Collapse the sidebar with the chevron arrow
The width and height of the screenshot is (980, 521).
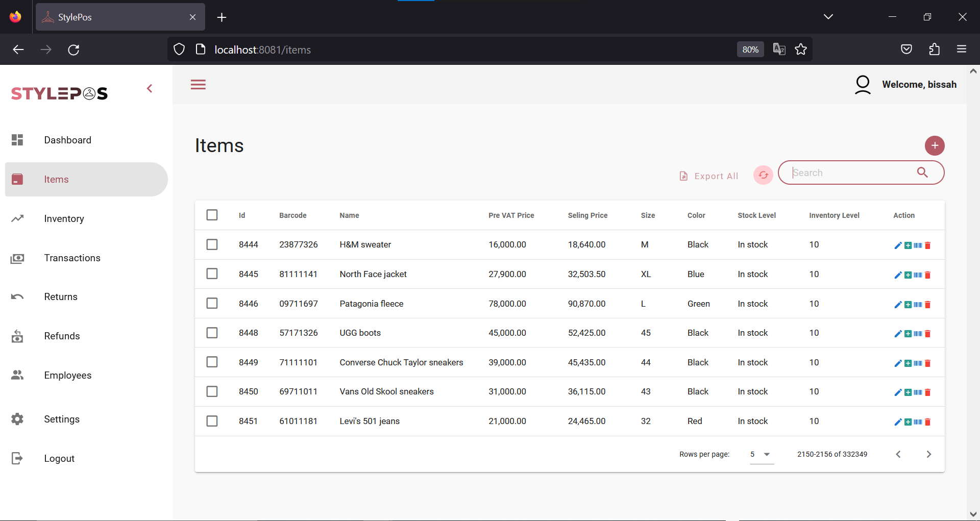click(150, 88)
